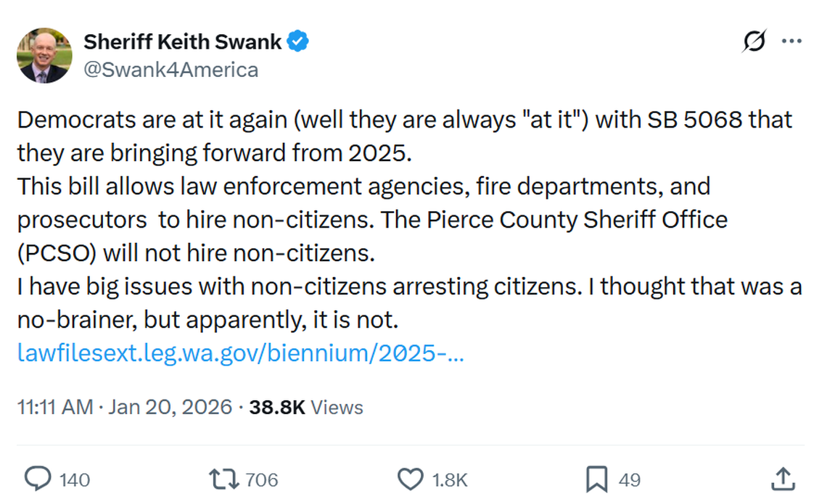Click the display name Sheriff Keith Swank
Screen dimensions: 827x504
183,41
